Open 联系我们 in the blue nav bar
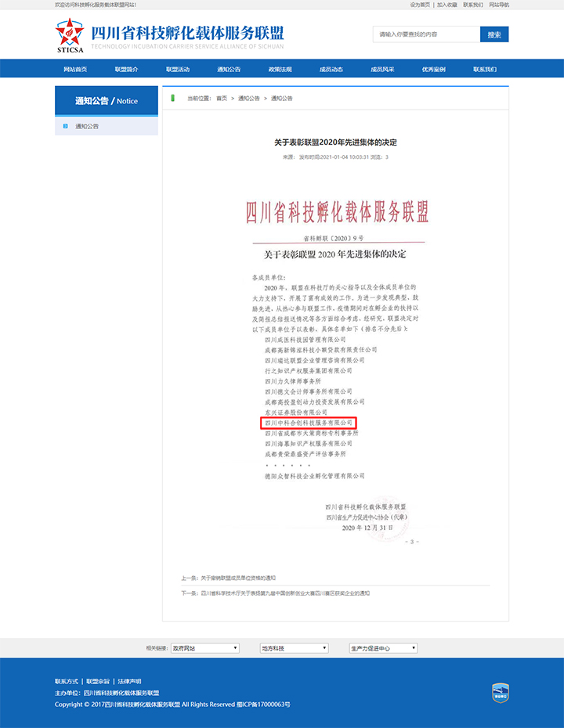This screenshot has width=564, height=728. click(485, 69)
